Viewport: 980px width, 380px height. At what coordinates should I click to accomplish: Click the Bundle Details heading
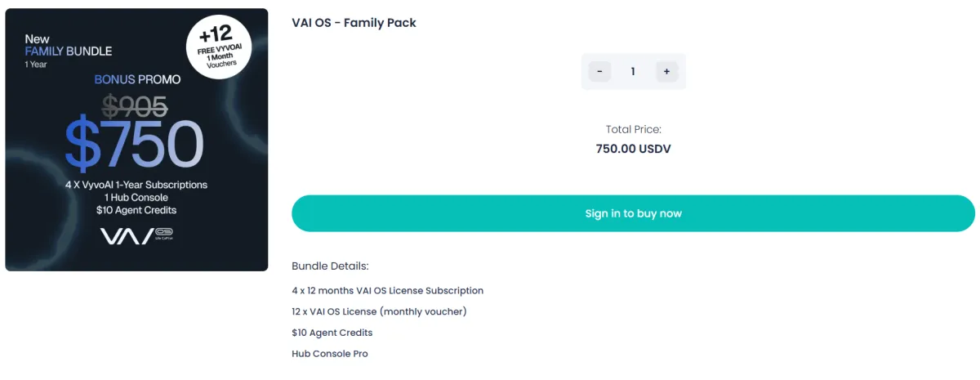click(x=330, y=266)
